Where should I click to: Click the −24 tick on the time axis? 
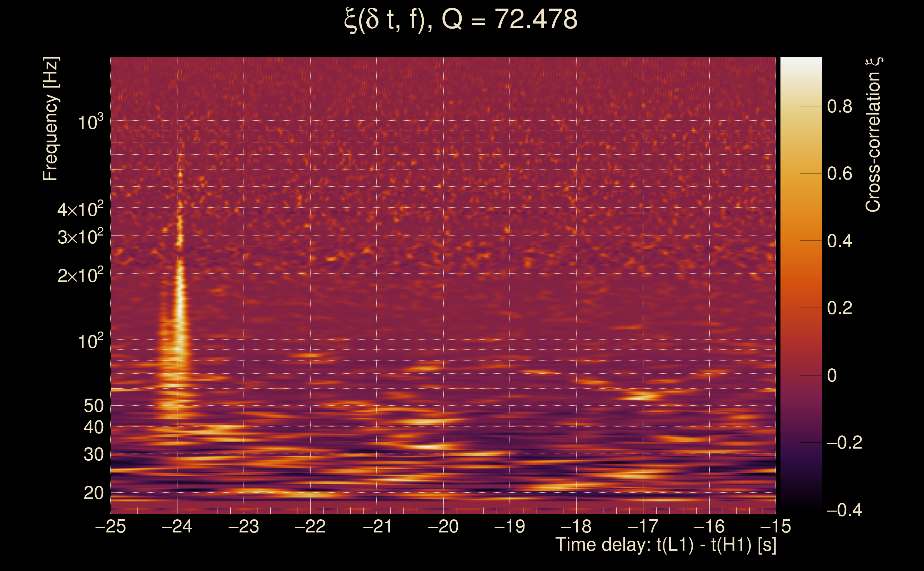point(177,526)
